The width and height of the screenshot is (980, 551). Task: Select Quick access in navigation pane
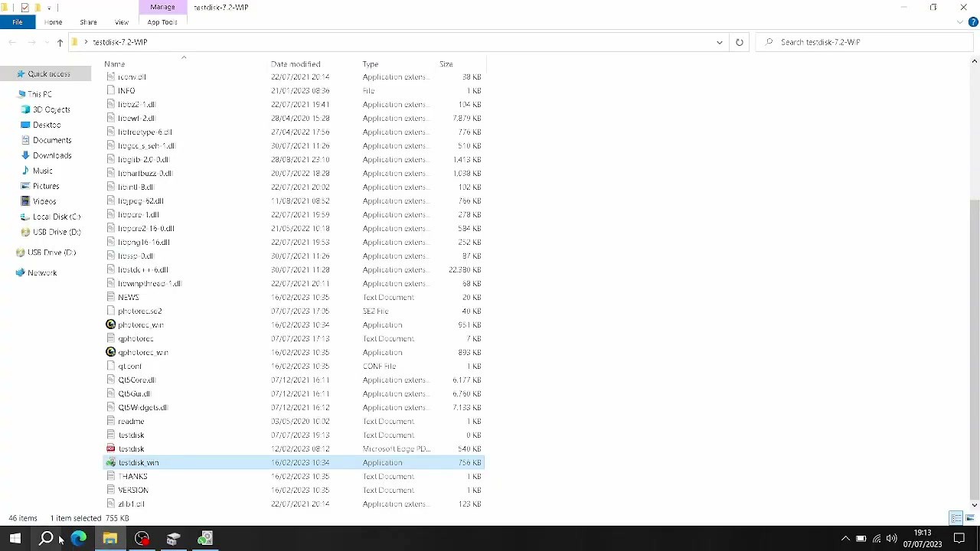click(48, 74)
